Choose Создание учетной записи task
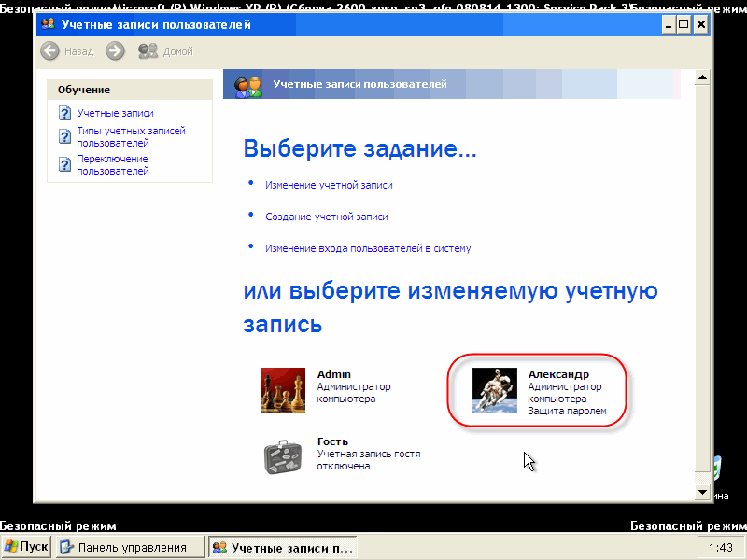The image size is (747, 560). click(x=326, y=217)
